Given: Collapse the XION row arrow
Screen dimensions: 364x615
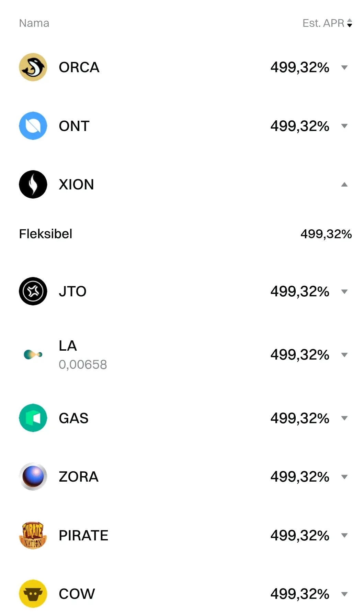Looking at the screenshot, I should point(344,185).
